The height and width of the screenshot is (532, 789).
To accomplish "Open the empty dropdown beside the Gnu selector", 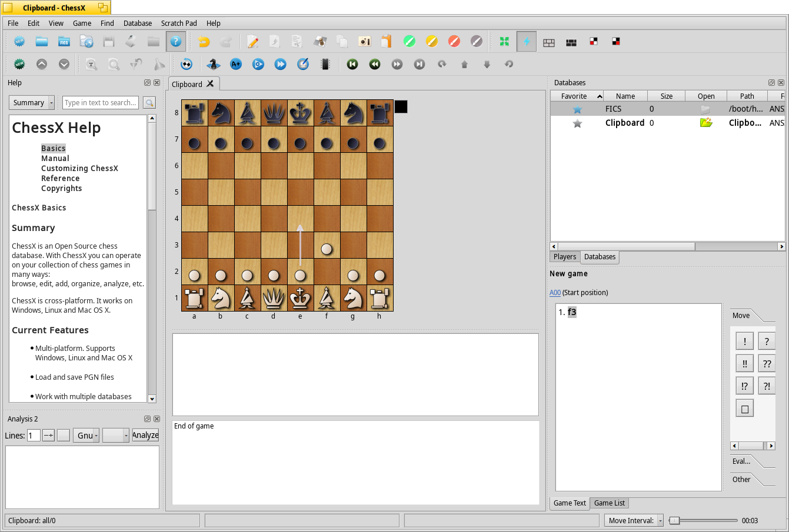I will pyautogui.click(x=115, y=436).
